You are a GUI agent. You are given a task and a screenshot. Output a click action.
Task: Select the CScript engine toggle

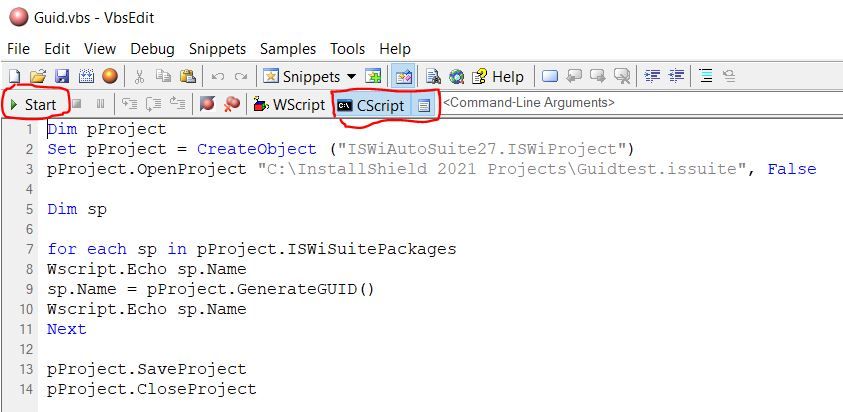pos(372,103)
